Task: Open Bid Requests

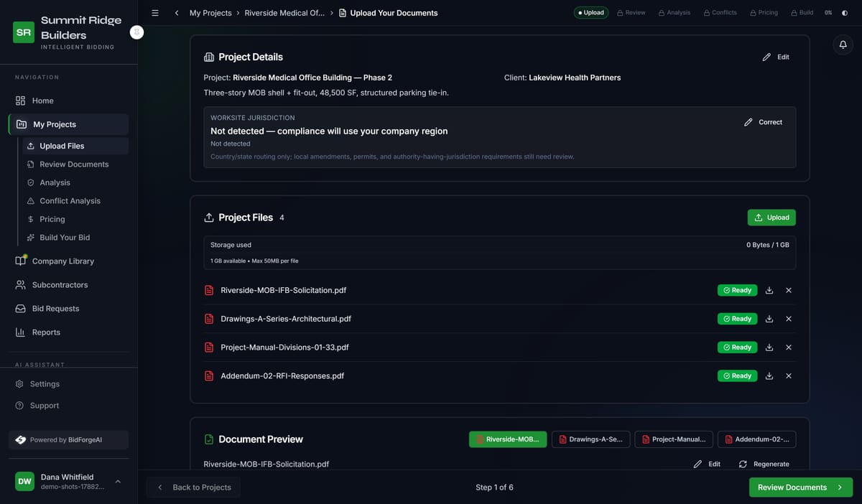Action: (x=69, y=309)
